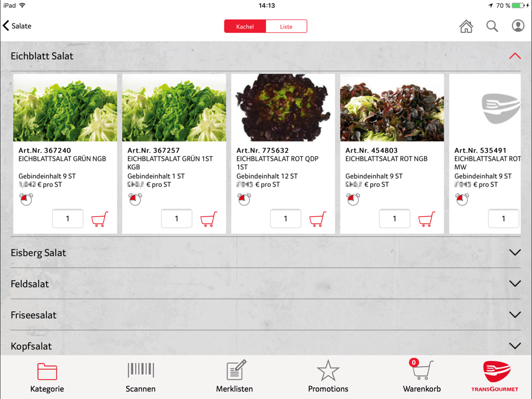Expand the Eisberg Salat section
This screenshot has height=399, width=532.
tap(514, 252)
